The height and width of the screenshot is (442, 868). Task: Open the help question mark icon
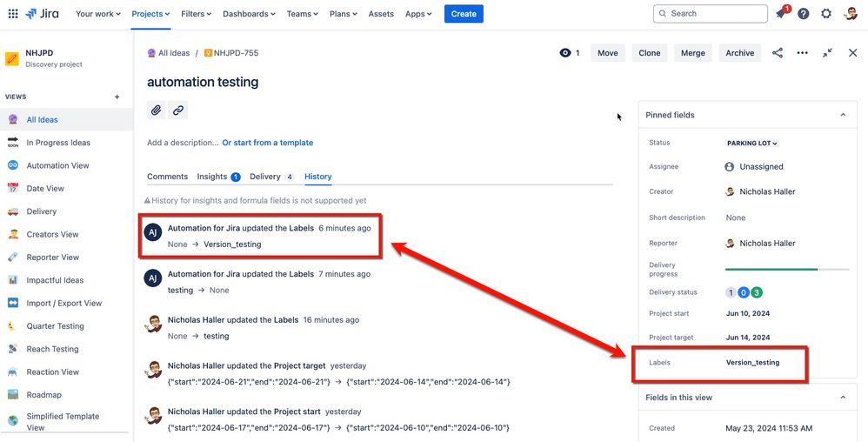(804, 14)
